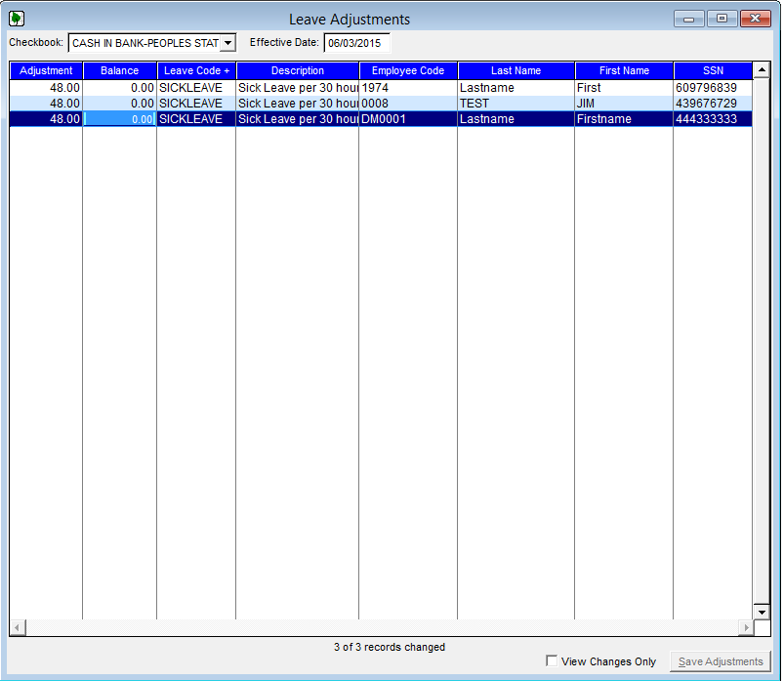The width and height of the screenshot is (784, 681).
Task: Click the Employee Code column header
Action: (x=408, y=70)
